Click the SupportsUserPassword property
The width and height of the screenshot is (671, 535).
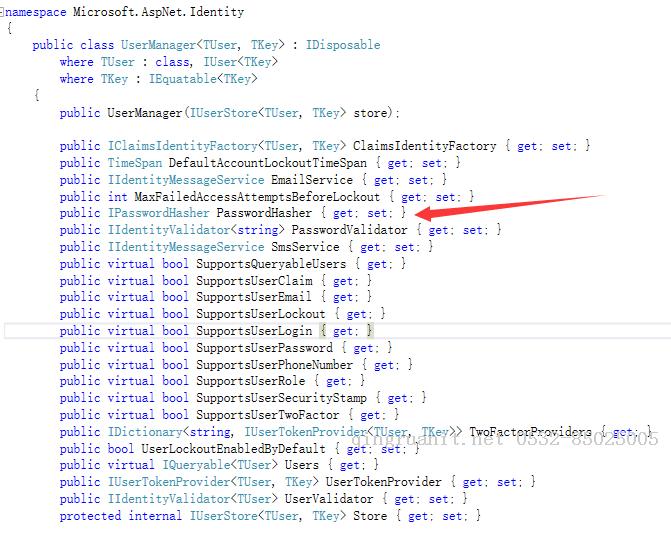click(264, 348)
